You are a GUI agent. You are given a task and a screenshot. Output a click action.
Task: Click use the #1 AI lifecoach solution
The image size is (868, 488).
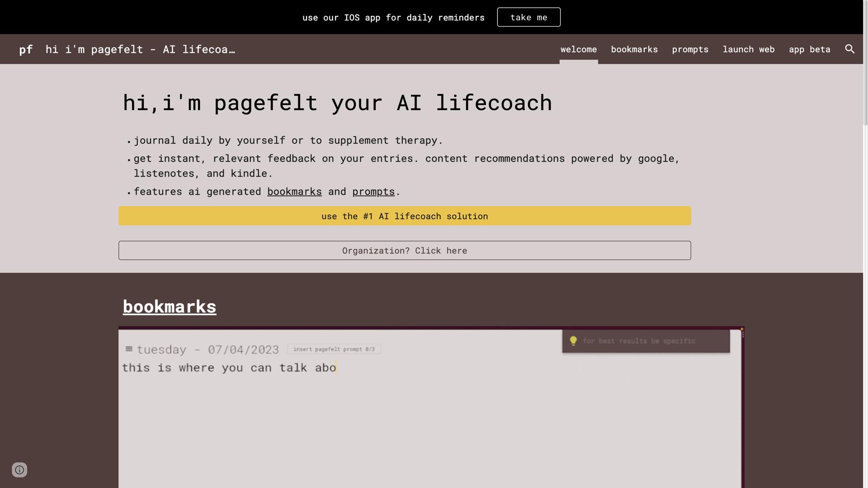coord(404,216)
